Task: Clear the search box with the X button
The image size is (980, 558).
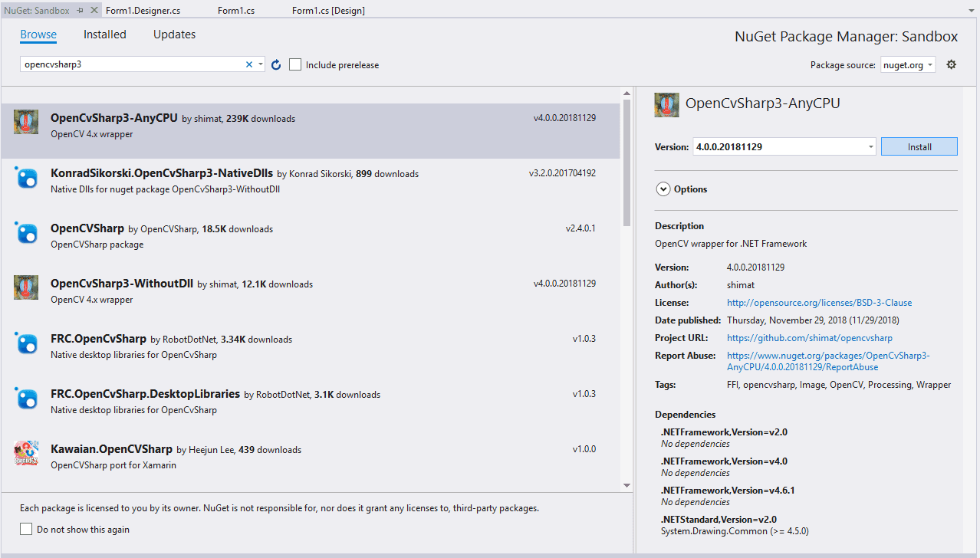Action: point(248,64)
